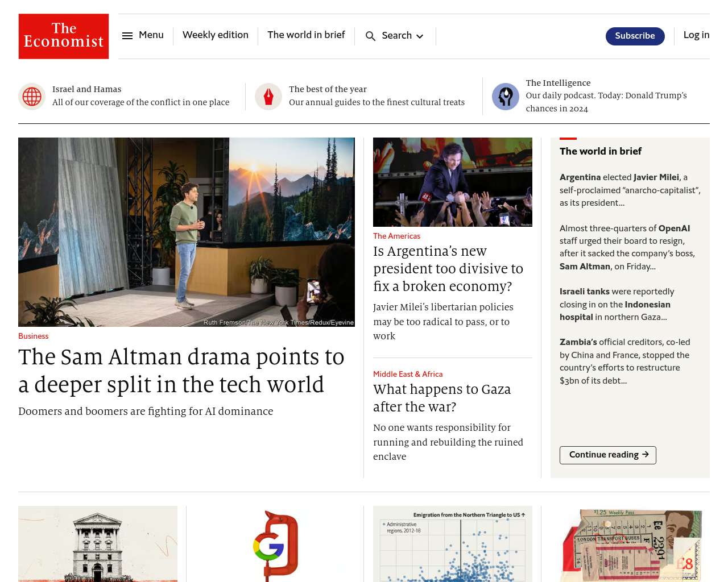
Task: Click The Economist logo
Action: (64, 36)
